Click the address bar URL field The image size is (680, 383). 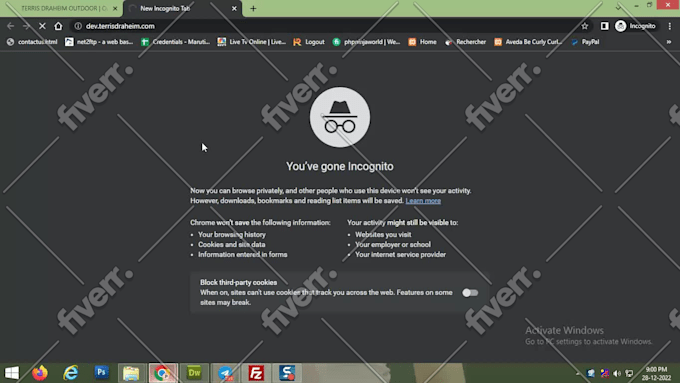pyautogui.click(x=330, y=26)
